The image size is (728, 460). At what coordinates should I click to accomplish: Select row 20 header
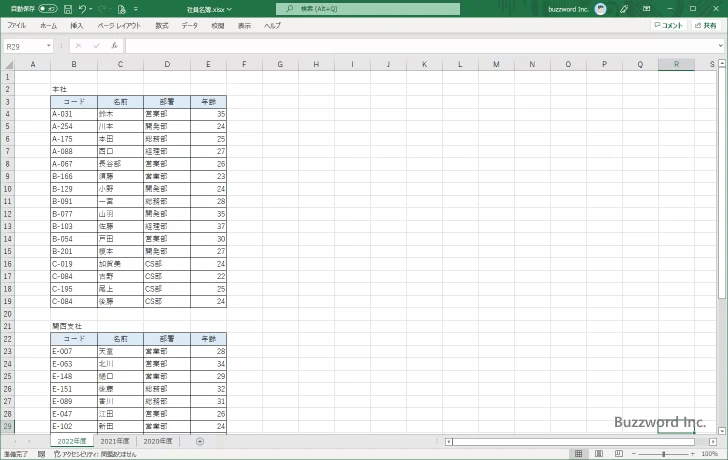tap(7, 314)
